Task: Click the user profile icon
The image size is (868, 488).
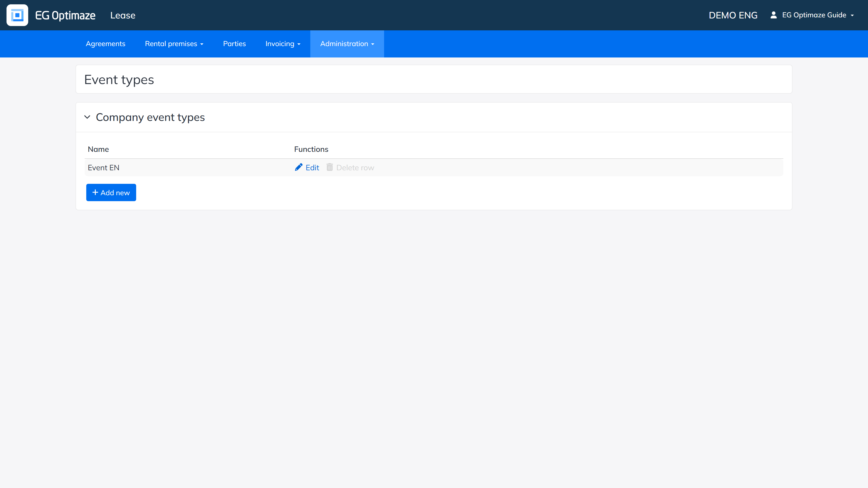Action: [x=774, y=15]
